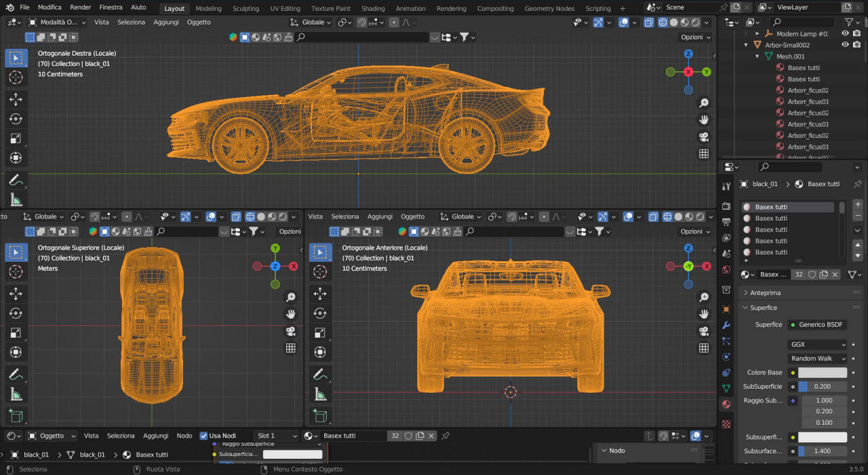868x475 pixels.
Task: Expand the Anteprima panel
Action: tap(765, 292)
